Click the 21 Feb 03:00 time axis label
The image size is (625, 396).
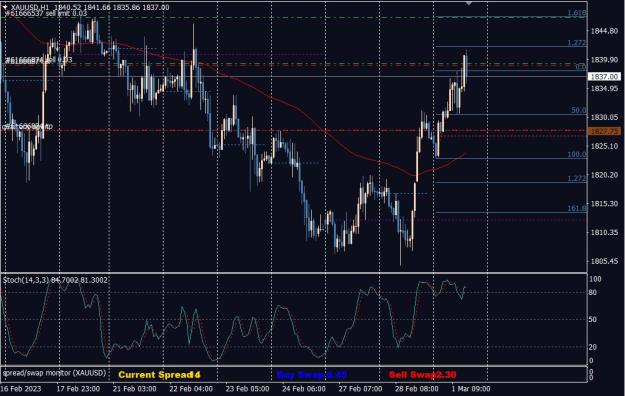point(134,388)
